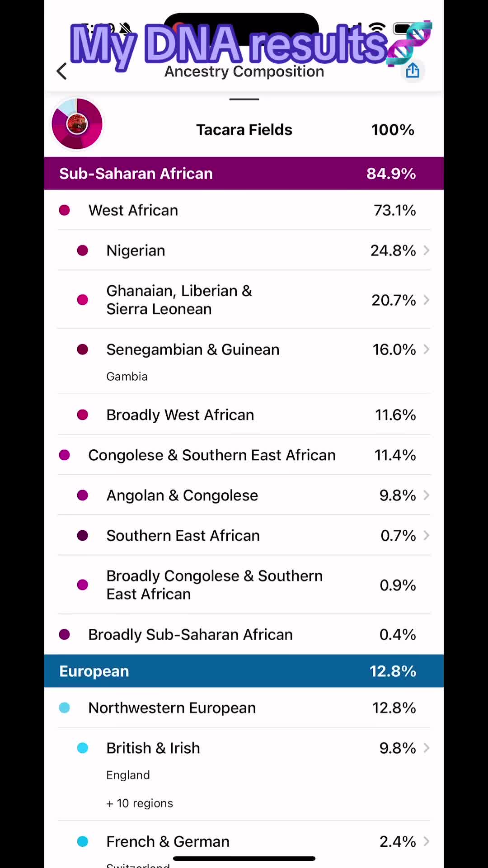Tap the West African color dot
The image size is (488, 868).
tap(65, 210)
